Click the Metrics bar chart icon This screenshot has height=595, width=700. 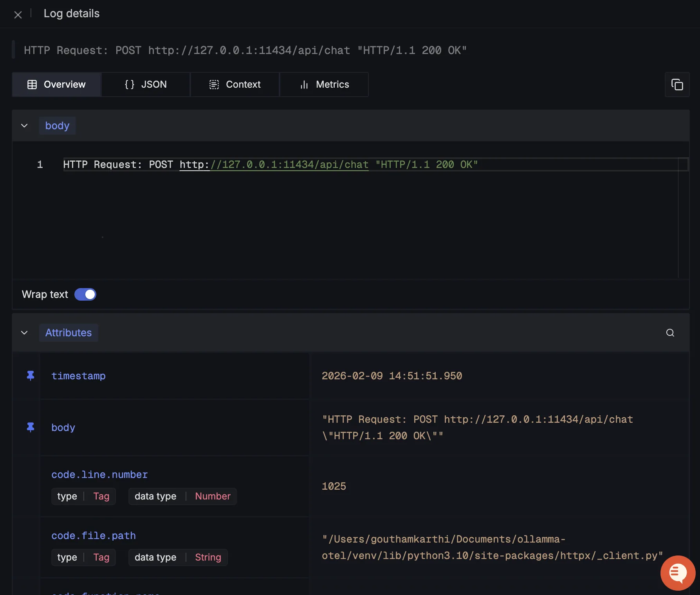[x=304, y=85]
